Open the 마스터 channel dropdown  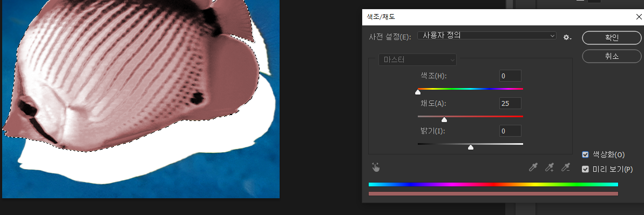tap(417, 59)
